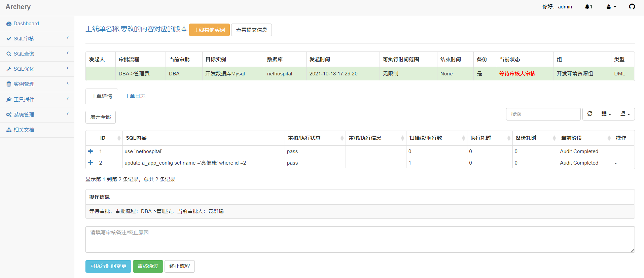Open the user account dropdown menu
644x278 pixels.
tap(611, 7)
